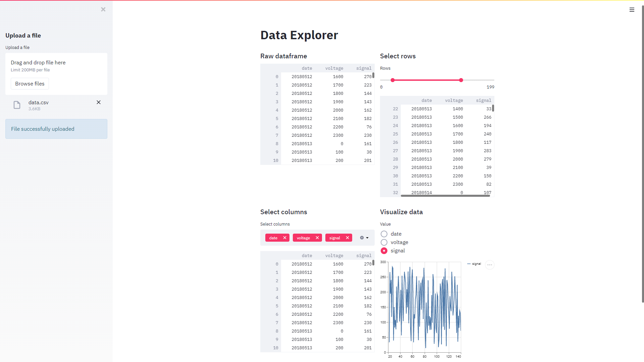Remove the signal column tag
Image resolution: width=644 pixels, height=362 pixels.
tap(347, 238)
